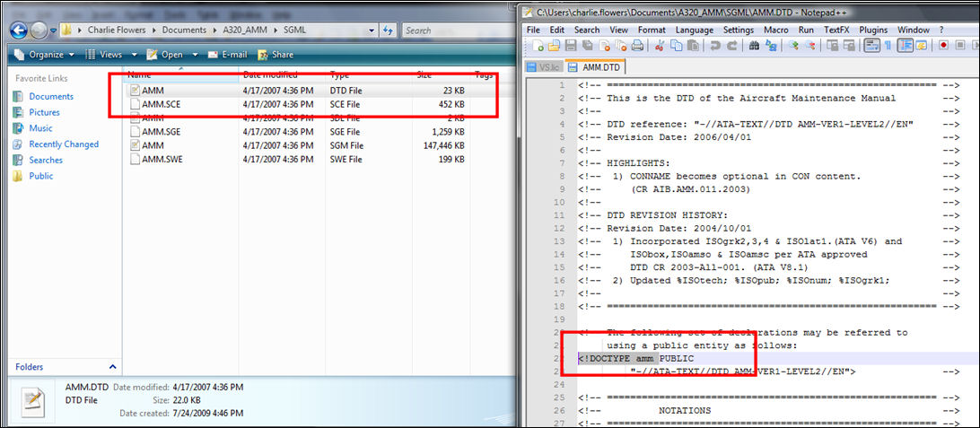Click the E-mail button in Explorer toolbar
980x428 pixels.
[x=228, y=55]
